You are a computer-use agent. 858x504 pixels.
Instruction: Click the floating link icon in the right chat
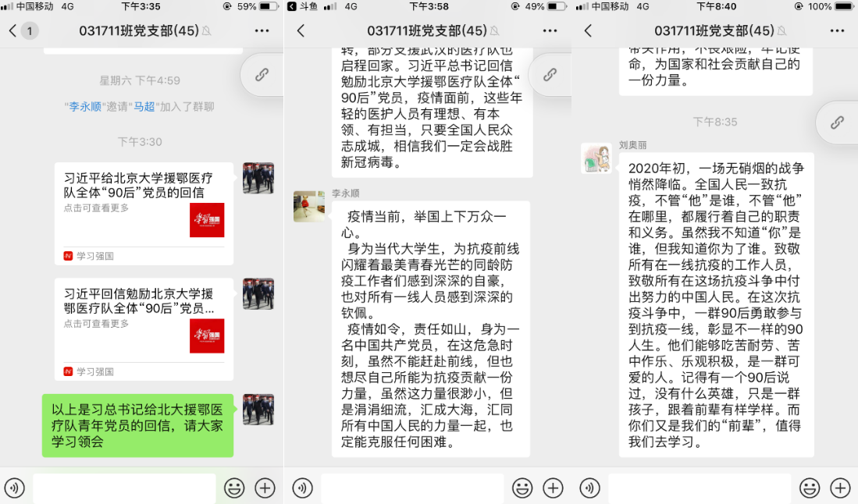[x=837, y=122]
